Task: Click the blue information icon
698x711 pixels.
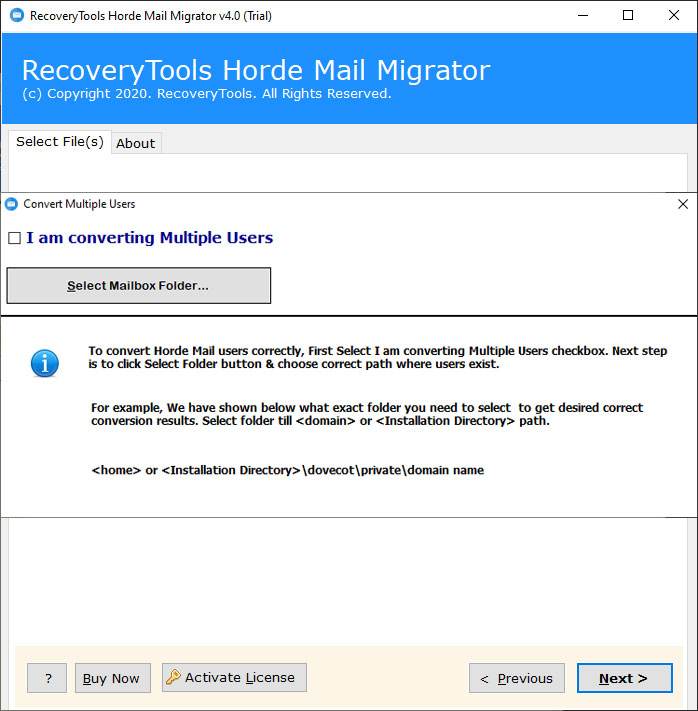Action: coord(44,363)
